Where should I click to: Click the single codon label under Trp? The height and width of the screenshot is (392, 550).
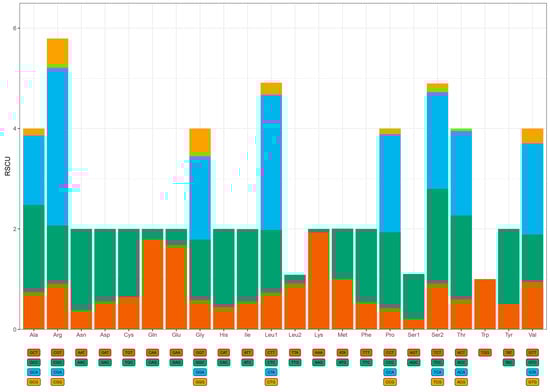485,352
